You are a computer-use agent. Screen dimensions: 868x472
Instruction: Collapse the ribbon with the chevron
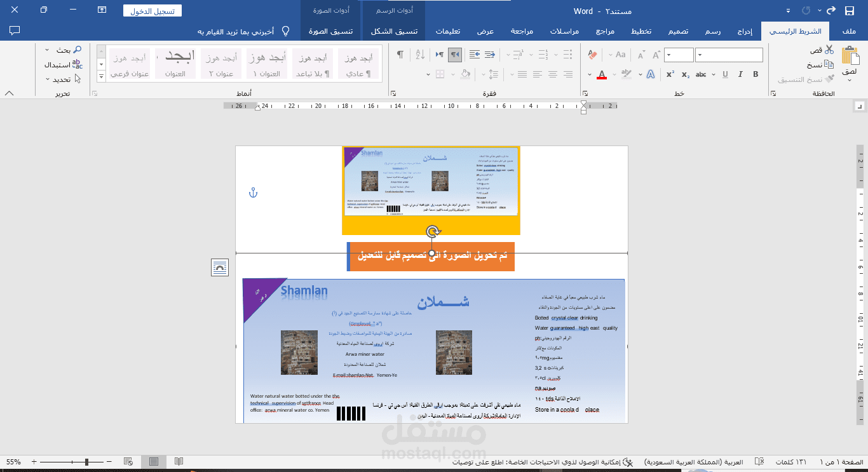[9, 93]
